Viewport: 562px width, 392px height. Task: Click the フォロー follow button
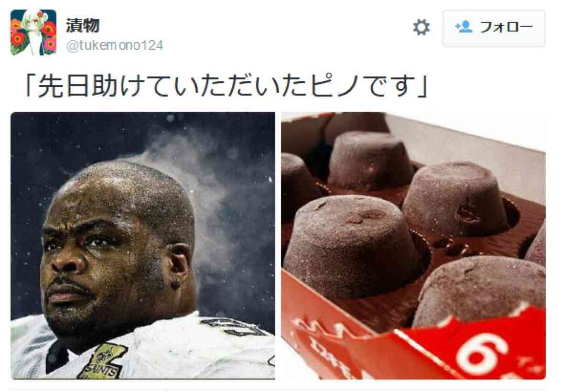pos(494,28)
